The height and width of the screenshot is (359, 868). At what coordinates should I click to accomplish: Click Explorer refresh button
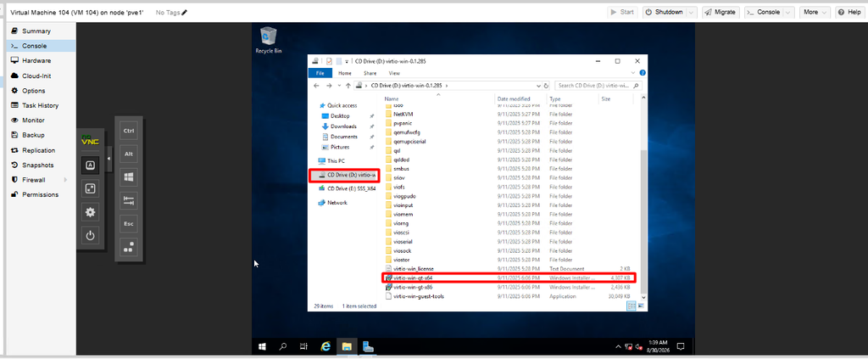click(x=547, y=86)
